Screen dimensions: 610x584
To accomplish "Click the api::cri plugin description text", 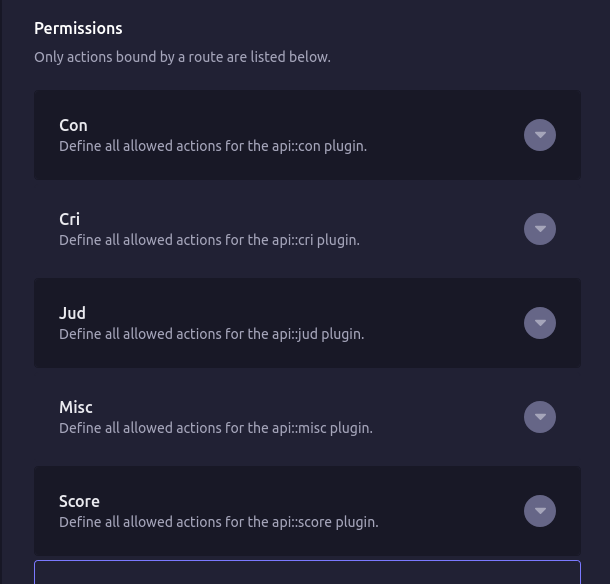I will [x=209, y=240].
